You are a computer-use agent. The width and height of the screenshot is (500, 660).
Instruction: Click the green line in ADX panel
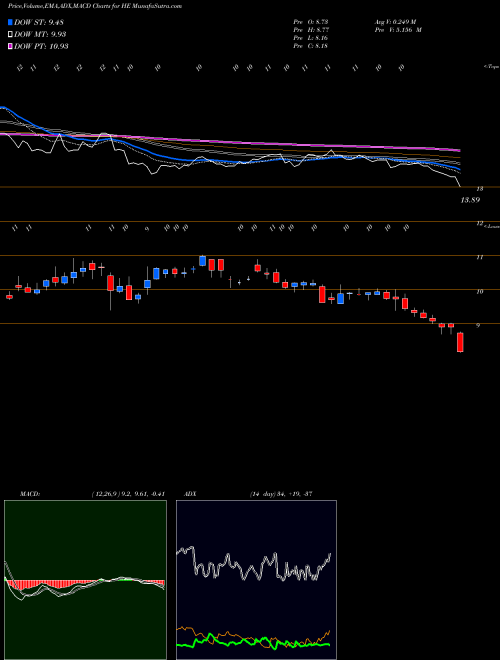pyautogui.click(x=253, y=642)
